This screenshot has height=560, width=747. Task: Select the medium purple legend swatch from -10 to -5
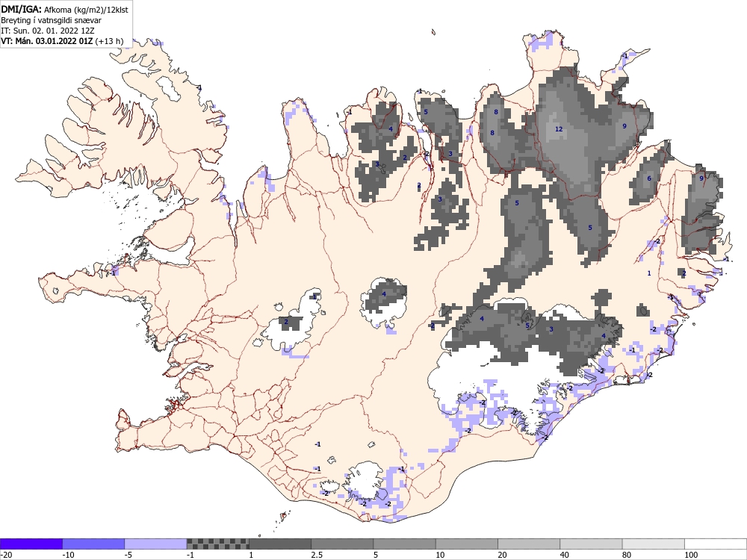(x=93, y=544)
